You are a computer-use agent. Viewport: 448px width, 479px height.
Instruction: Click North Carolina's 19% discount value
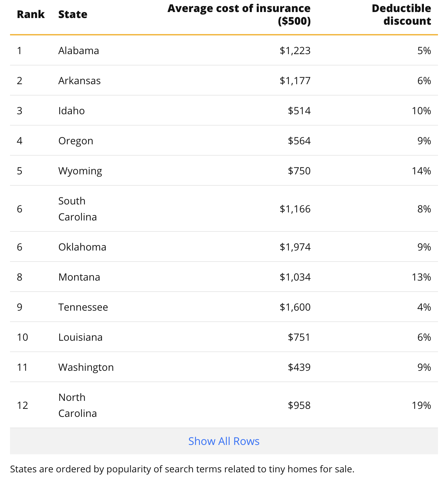click(x=421, y=405)
